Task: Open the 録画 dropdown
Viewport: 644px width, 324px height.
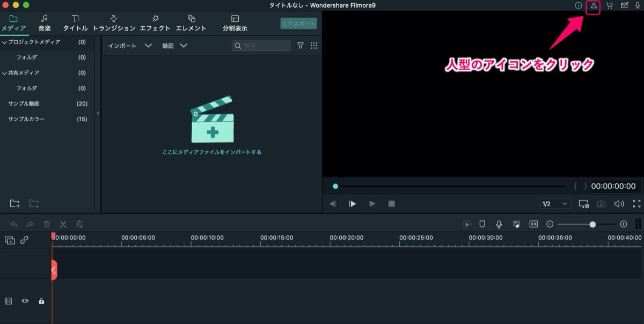Action: 174,46
